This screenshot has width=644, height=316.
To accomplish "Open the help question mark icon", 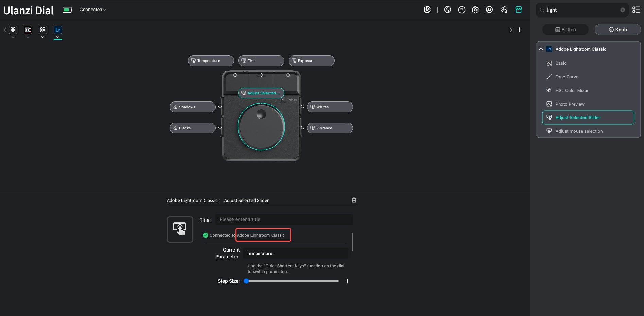I will coord(462,10).
